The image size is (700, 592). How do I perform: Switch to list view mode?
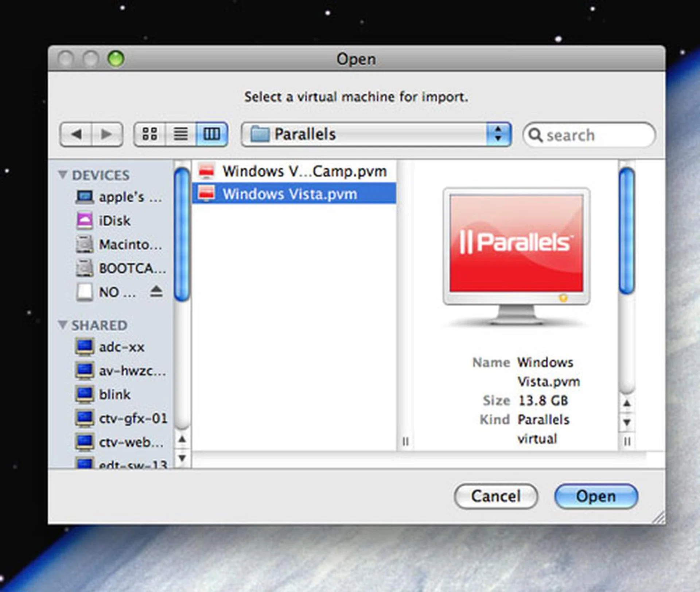pos(180,134)
